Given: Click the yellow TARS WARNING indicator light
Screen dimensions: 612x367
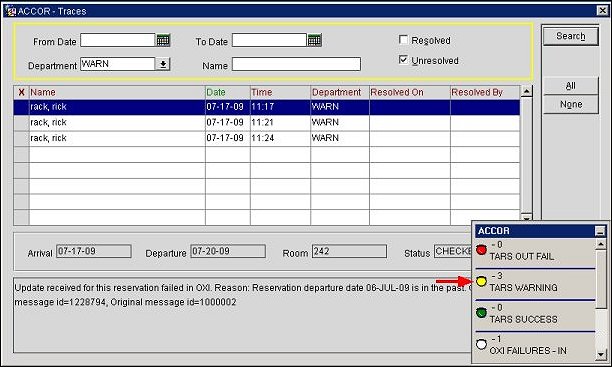Looking at the screenshot, I should [482, 281].
